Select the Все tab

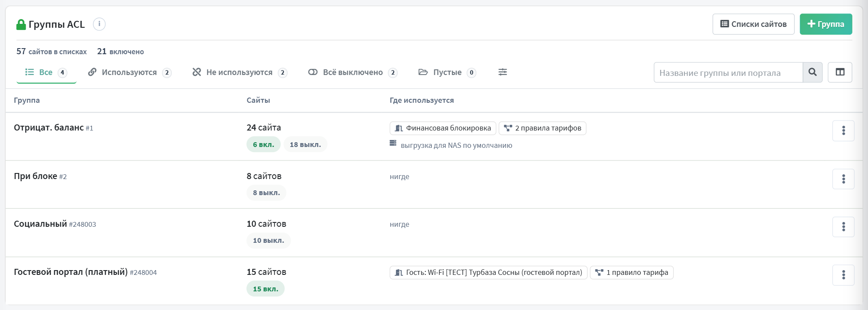coord(46,72)
